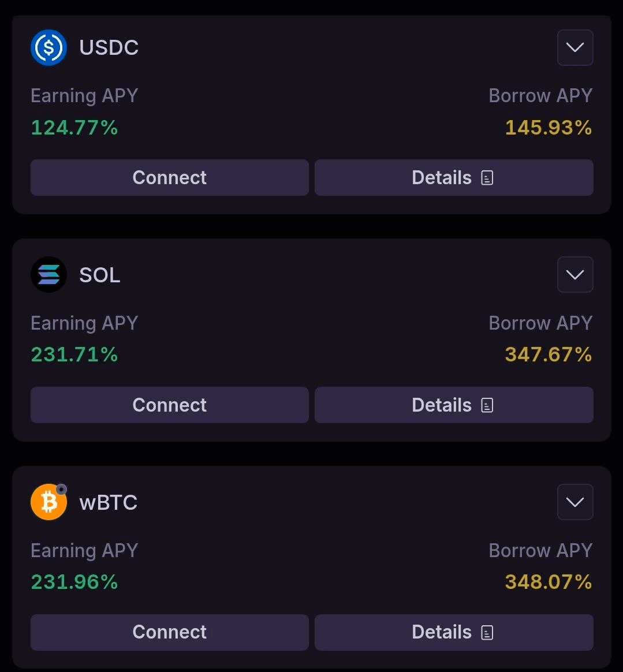Click the document icon in SOL Details
Image resolution: width=623 pixels, height=672 pixels.
(487, 405)
